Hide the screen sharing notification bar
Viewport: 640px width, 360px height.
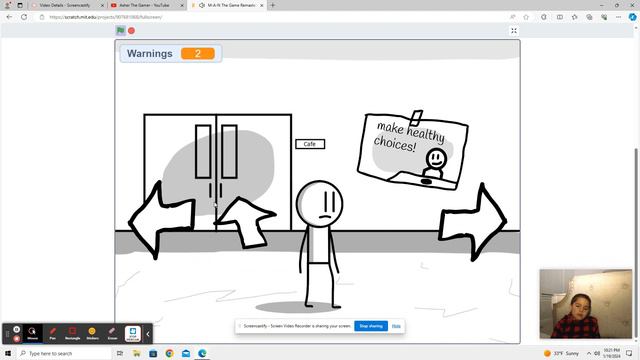pyautogui.click(x=396, y=326)
